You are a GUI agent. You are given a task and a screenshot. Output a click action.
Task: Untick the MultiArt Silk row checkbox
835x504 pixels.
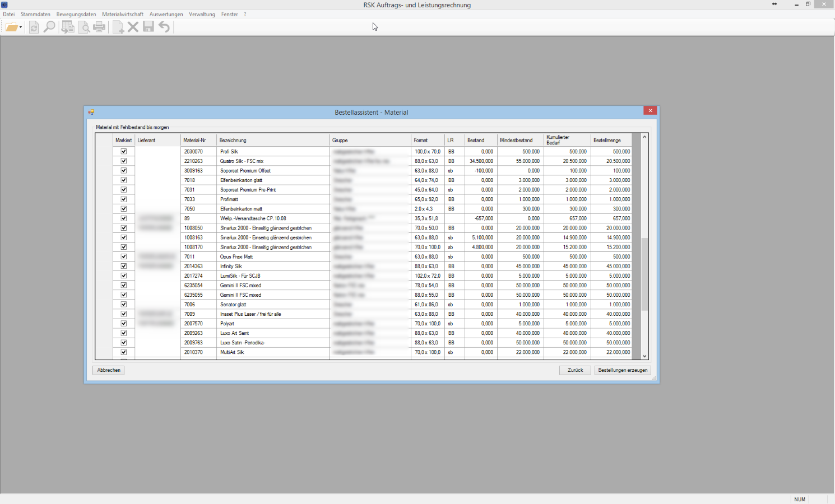(124, 352)
